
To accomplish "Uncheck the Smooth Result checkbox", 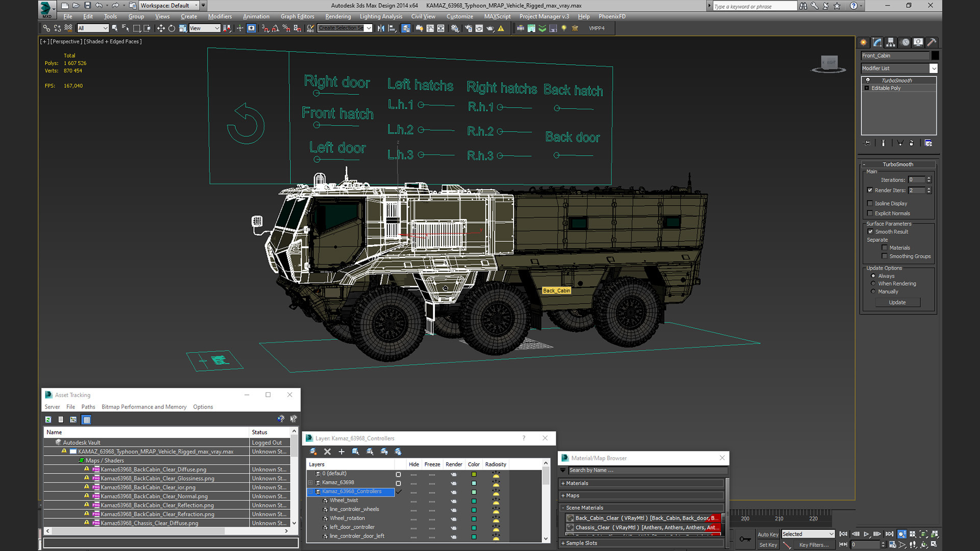I will [871, 232].
